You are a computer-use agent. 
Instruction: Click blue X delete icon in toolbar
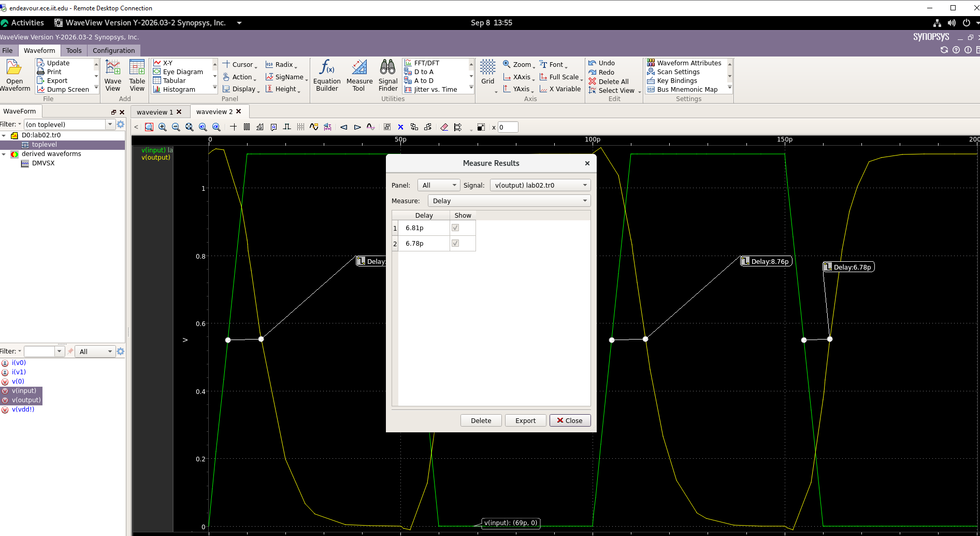click(400, 127)
